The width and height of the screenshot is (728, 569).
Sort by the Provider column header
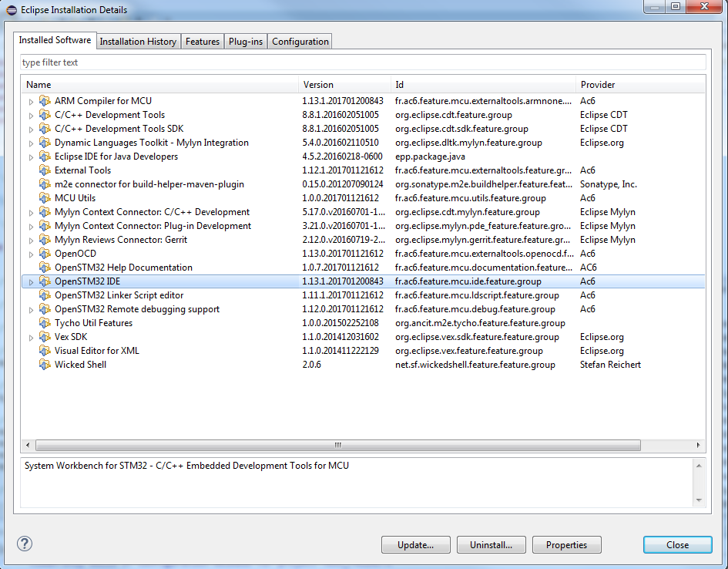pyautogui.click(x=640, y=85)
